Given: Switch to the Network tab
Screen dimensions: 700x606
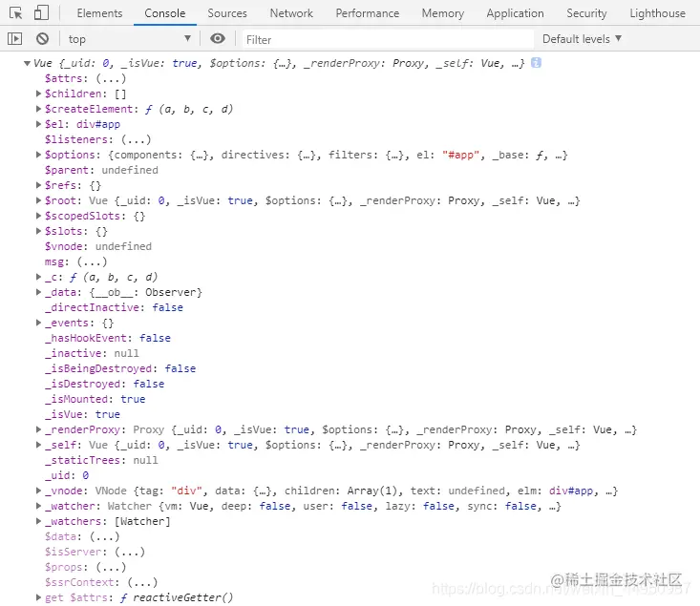Looking at the screenshot, I should (291, 13).
